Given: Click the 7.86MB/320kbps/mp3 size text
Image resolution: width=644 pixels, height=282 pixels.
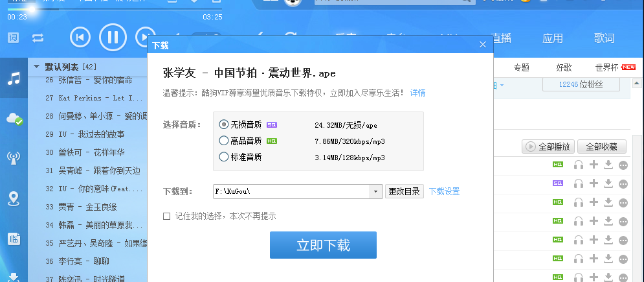Looking at the screenshot, I should coord(350,141).
